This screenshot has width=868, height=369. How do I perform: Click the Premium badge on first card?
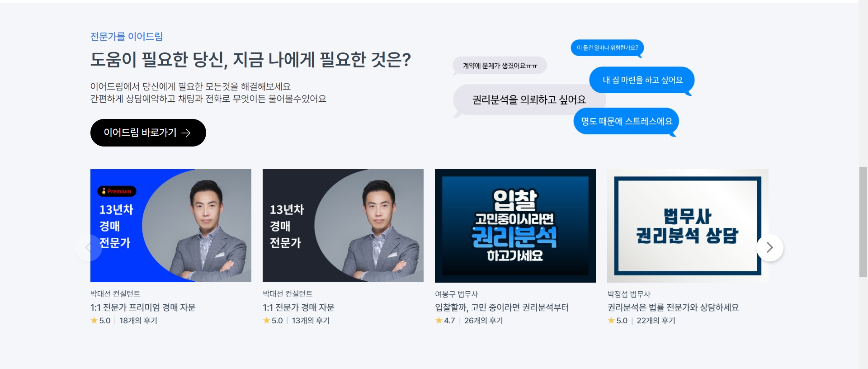117,191
